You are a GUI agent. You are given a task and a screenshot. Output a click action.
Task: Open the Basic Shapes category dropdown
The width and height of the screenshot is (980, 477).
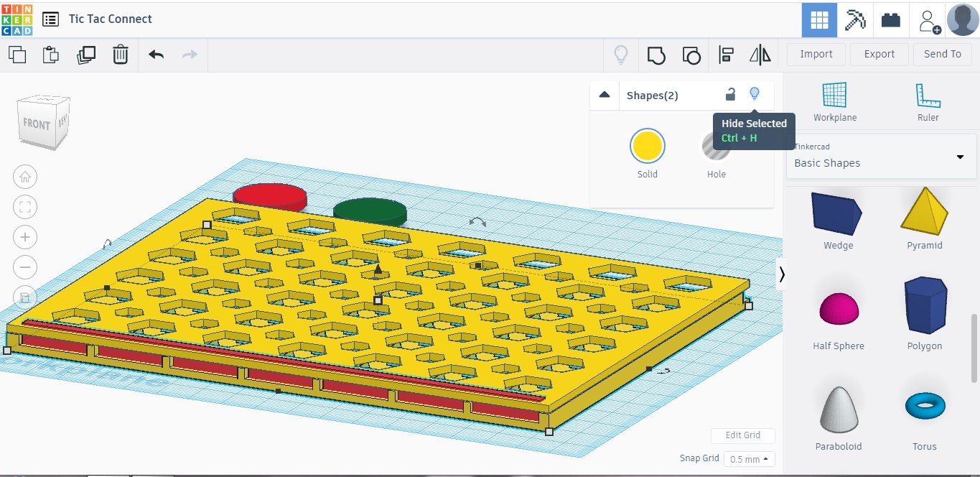[x=882, y=157]
